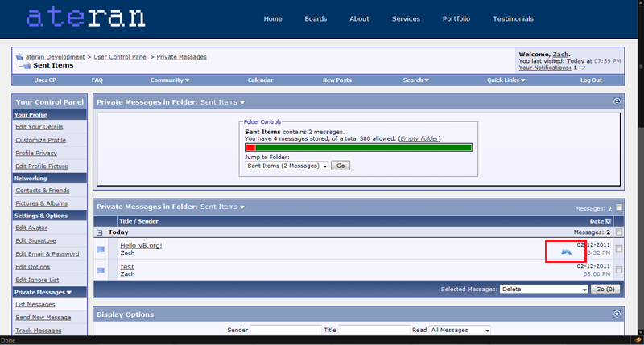
Task: Click the Empty Folder link
Action: point(419,138)
